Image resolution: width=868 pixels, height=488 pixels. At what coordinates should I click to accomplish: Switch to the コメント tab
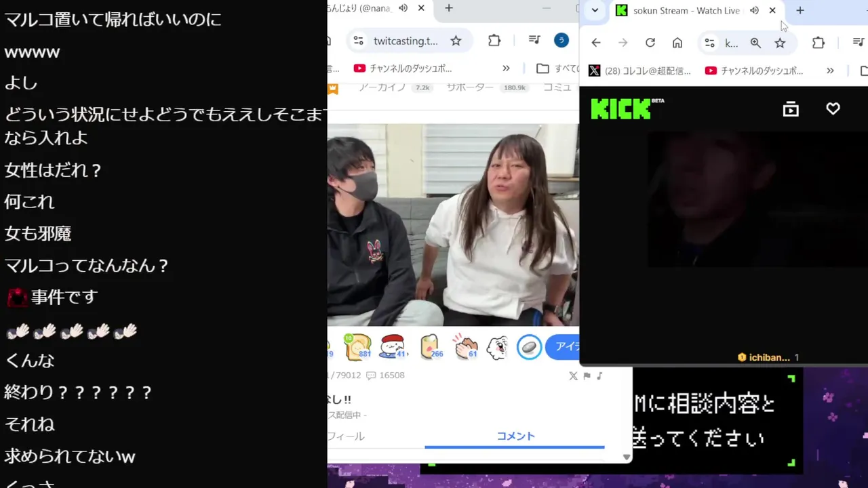[x=515, y=436]
